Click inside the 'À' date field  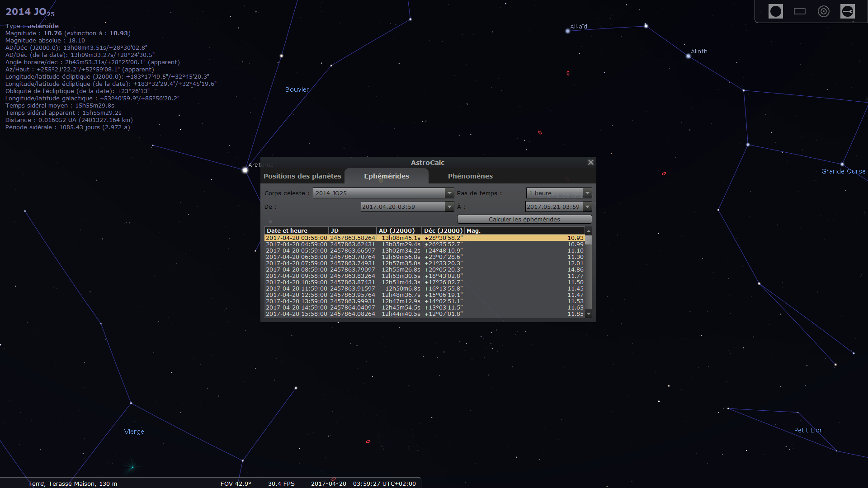click(x=554, y=206)
